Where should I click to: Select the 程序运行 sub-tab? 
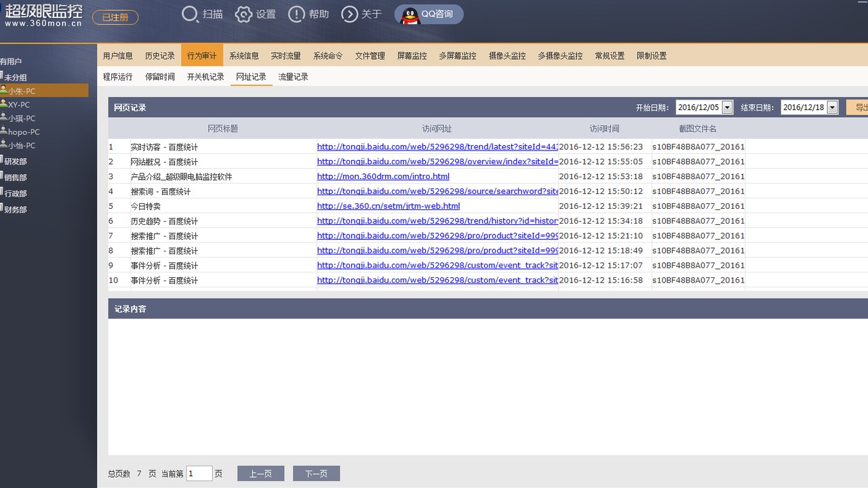118,77
